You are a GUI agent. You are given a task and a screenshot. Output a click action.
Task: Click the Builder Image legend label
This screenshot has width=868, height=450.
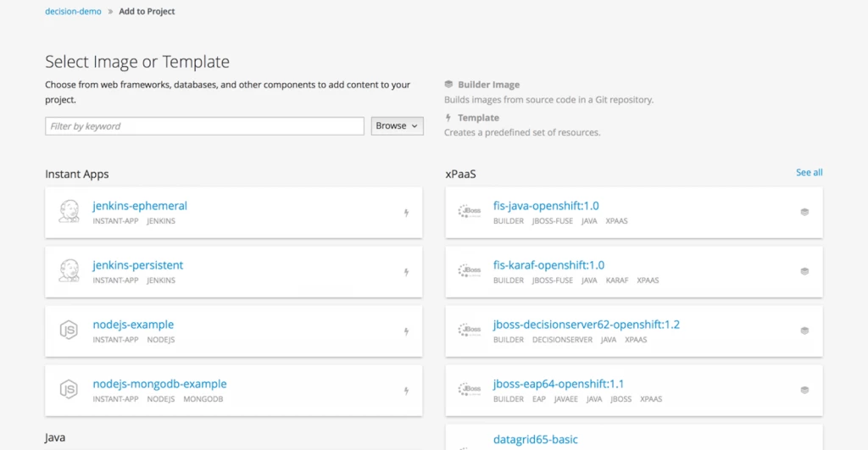[489, 84]
